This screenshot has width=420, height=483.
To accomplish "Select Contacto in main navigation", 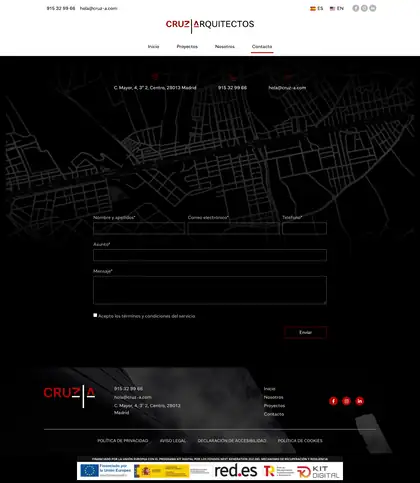I will pos(262,47).
